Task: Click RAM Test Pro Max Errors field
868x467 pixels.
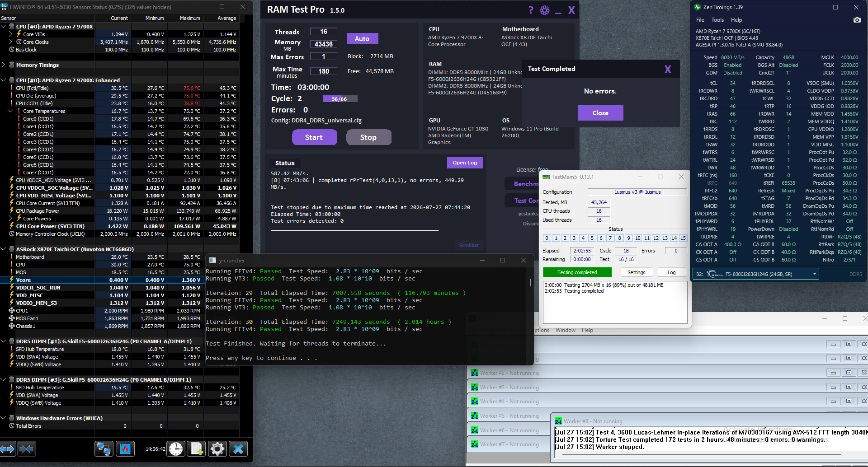Action: 324,56
